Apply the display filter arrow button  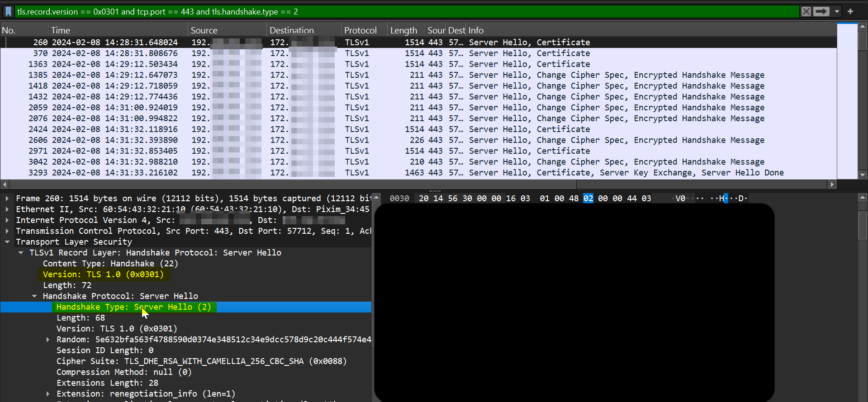click(821, 11)
